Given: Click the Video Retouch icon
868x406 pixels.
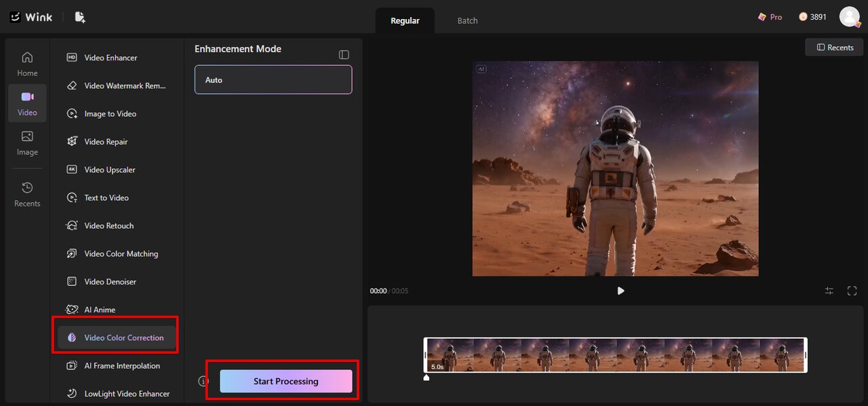Looking at the screenshot, I should 72,225.
